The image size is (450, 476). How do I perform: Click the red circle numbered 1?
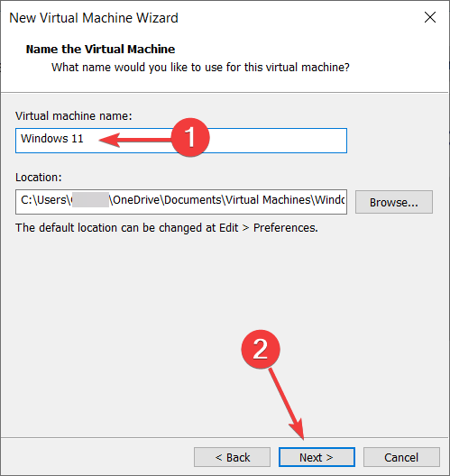pos(190,137)
